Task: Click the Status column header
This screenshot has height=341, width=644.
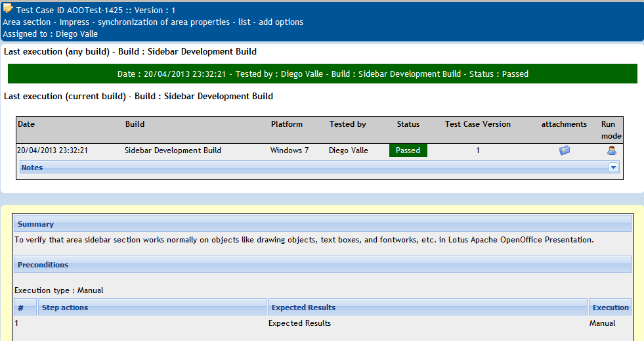Action: 408,124
